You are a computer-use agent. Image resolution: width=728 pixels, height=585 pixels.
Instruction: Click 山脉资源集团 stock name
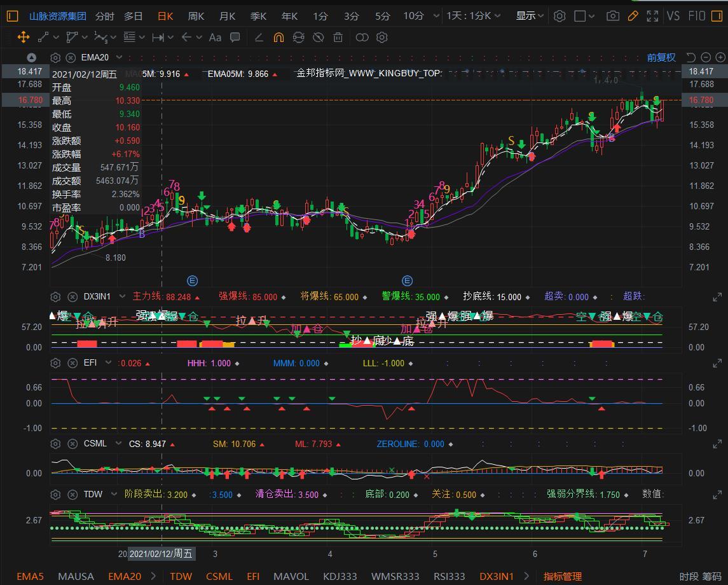point(58,17)
